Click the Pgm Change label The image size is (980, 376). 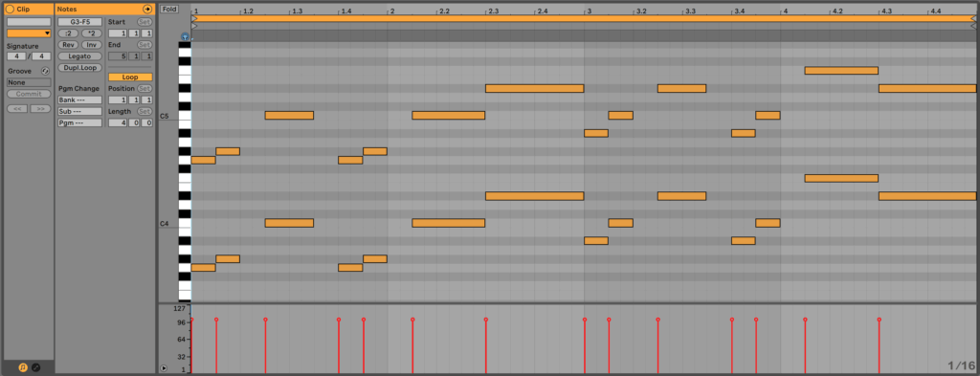(78, 89)
